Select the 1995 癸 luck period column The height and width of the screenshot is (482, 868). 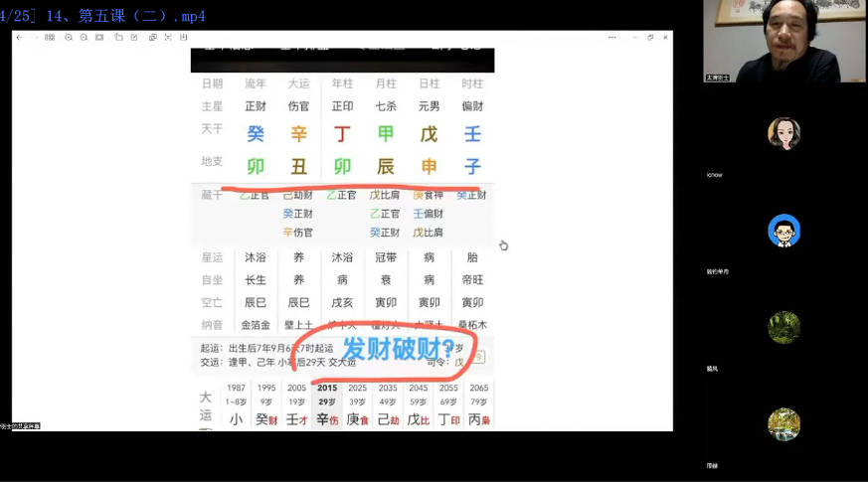click(266, 407)
